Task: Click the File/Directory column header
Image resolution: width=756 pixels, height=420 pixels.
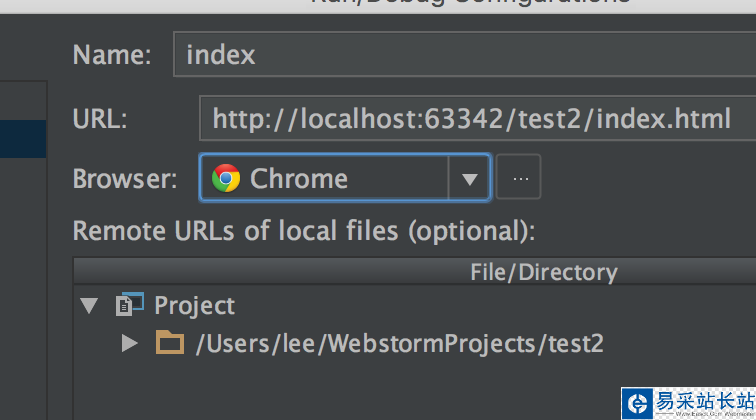Action: 543,272
